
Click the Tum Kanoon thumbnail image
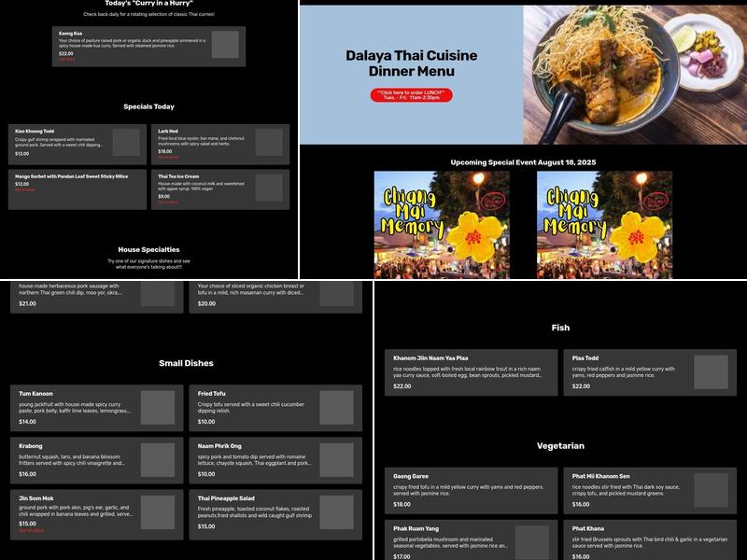[158, 408]
